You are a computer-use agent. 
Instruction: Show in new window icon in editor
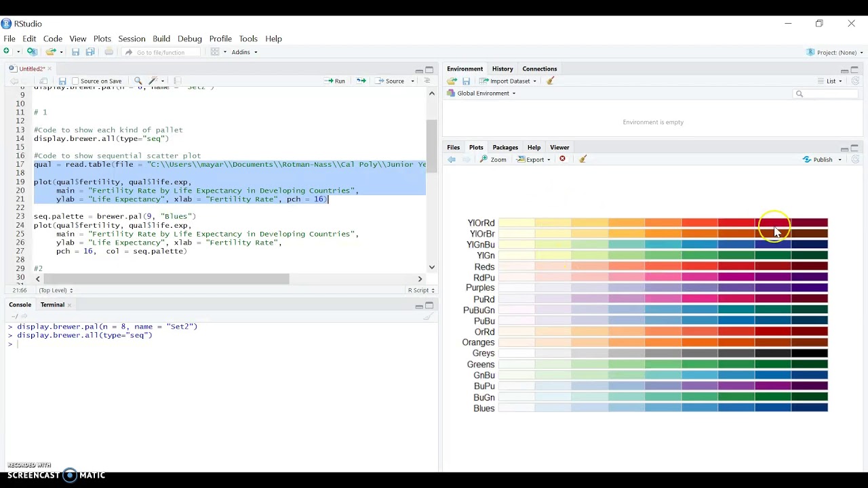point(44,81)
